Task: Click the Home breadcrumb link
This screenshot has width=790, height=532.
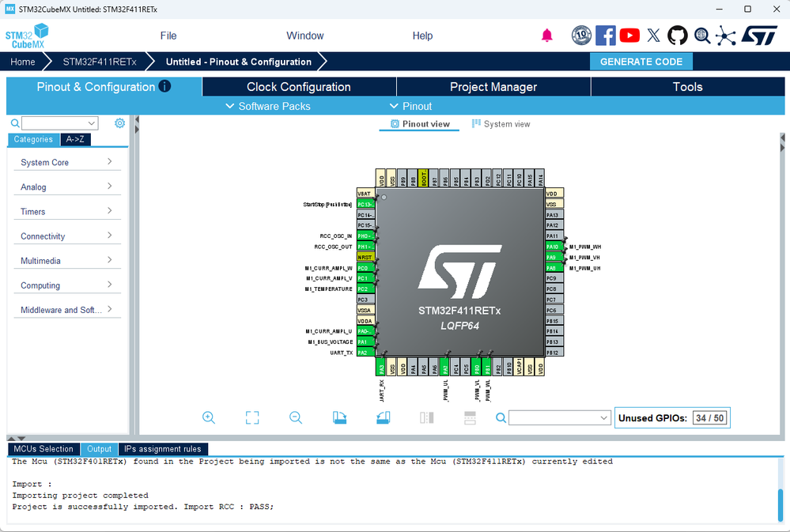Action: 23,62
